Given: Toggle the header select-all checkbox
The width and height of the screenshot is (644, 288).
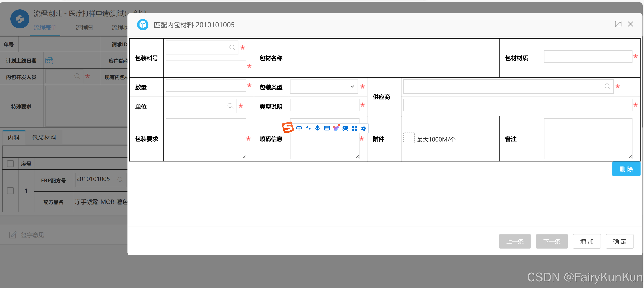Looking at the screenshot, I should pos(10,164).
